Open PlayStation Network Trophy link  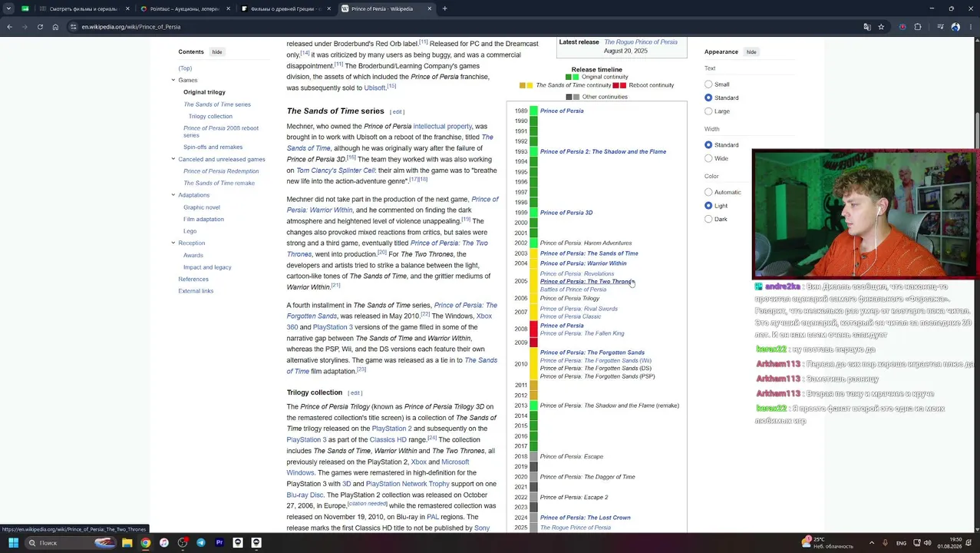[x=408, y=484]
